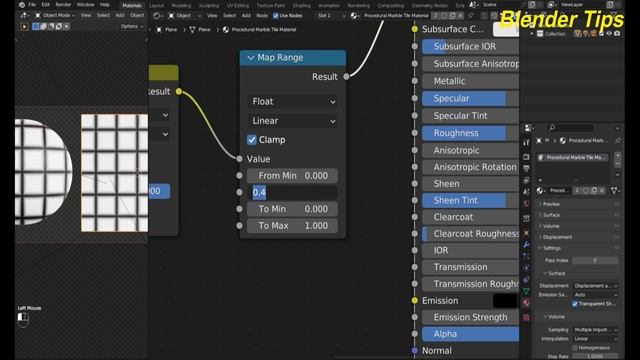The height and width of the screenshot is (360, 640).
Task: Open the Modifier wrench properties tab
Action: (x=526, y=244)
